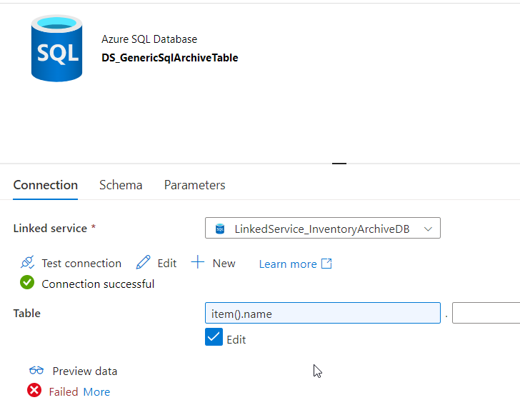Open the Parameters tab
The width and height of the screenshot is (520, 420).
(195, 185)
